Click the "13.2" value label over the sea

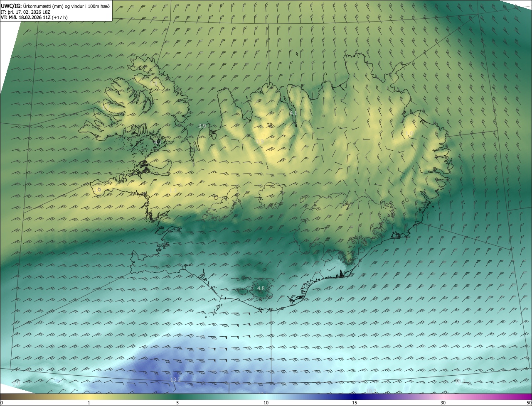click(x=176, y=380)
